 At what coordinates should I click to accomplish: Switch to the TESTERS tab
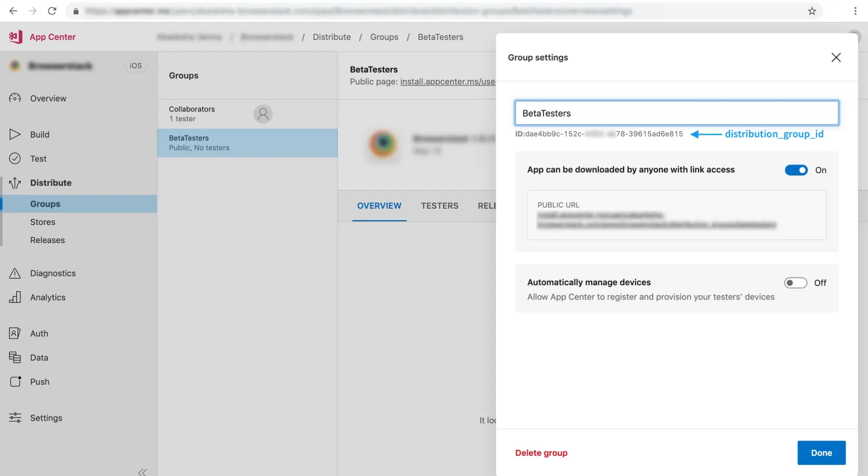point(439,206)
